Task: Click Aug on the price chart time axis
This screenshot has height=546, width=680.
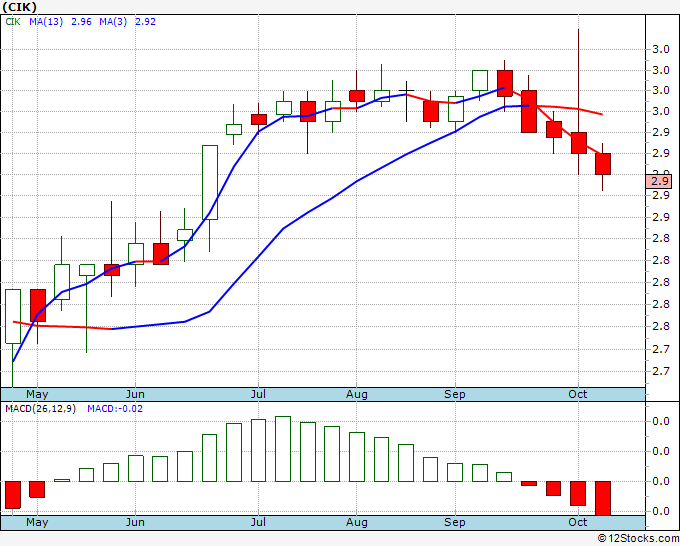Action: click(356, 394)
